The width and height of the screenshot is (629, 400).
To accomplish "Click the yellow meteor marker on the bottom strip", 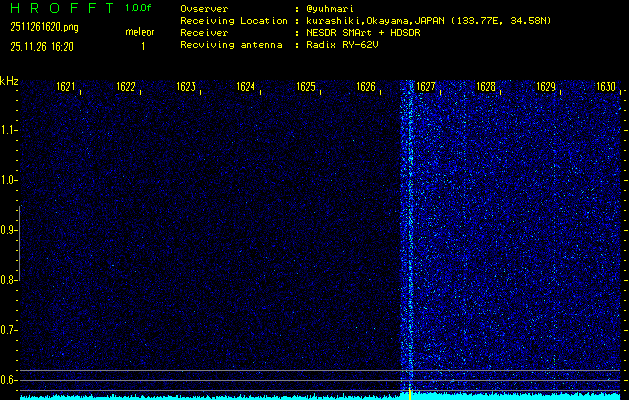I will pos(410,394).
